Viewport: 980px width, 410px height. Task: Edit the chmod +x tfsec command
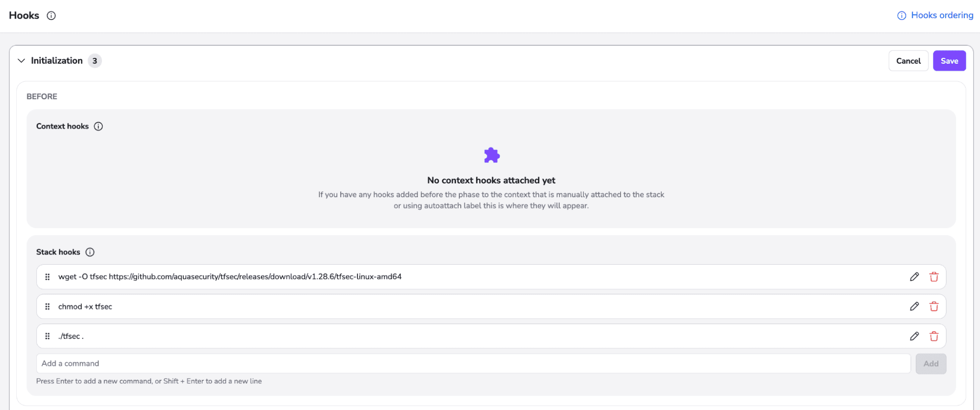tap(914, 306)
